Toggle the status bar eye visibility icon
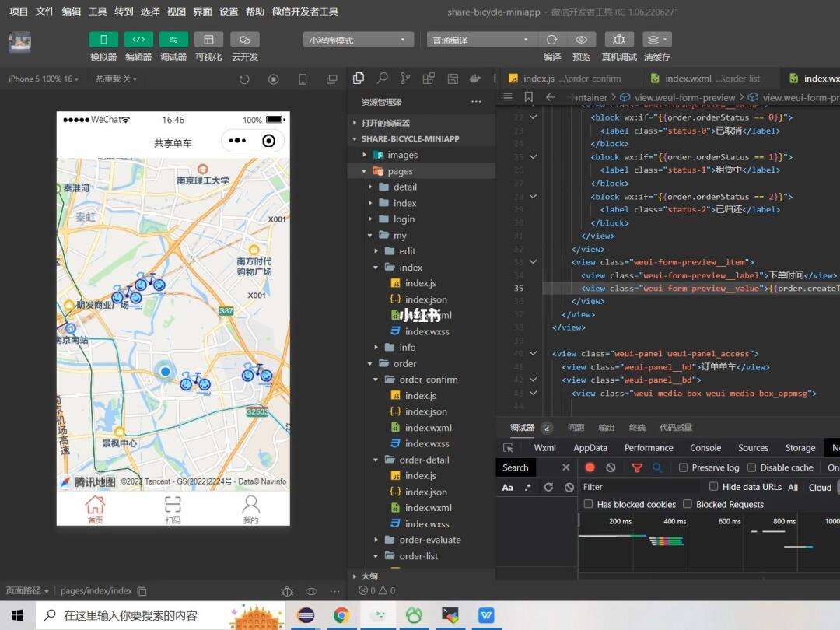The image size is (840, 630). [311, 591]
